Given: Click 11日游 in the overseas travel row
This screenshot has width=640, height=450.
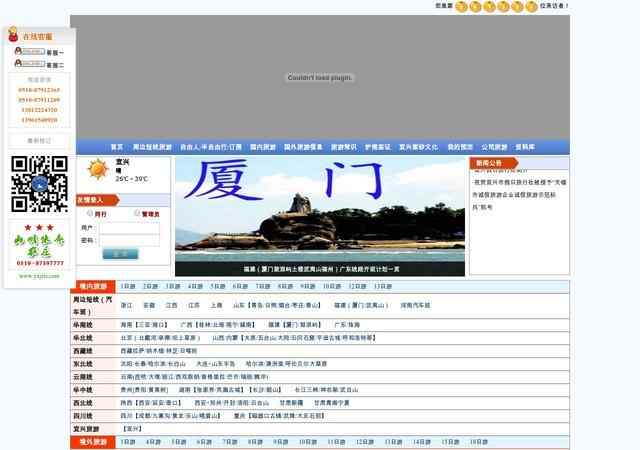Looking at the screenshot, I should click(x=337, y=442).
